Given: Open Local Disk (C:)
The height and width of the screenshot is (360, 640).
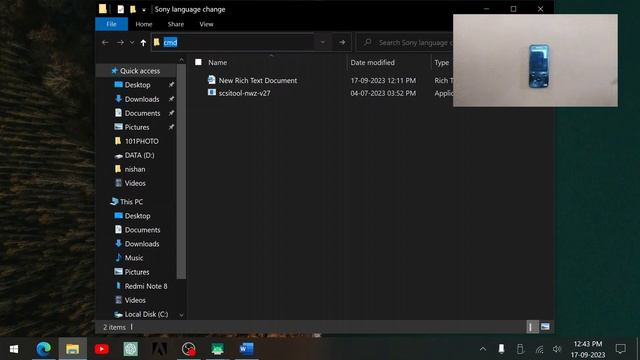Looking at the screenshot, I should (x=146, y=314).
